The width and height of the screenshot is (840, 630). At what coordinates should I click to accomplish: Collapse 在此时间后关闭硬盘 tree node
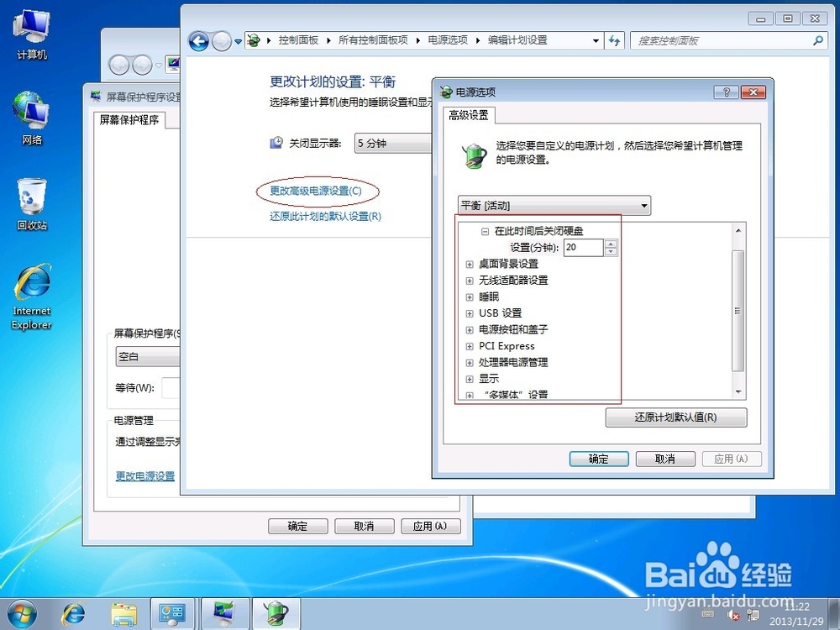485,232
